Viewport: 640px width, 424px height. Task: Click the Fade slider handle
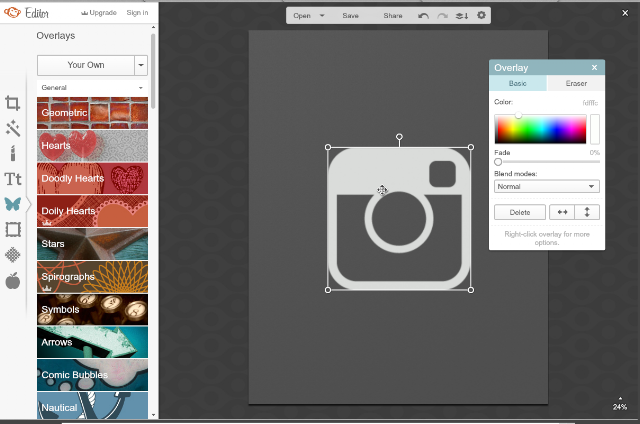pos(498,162)
